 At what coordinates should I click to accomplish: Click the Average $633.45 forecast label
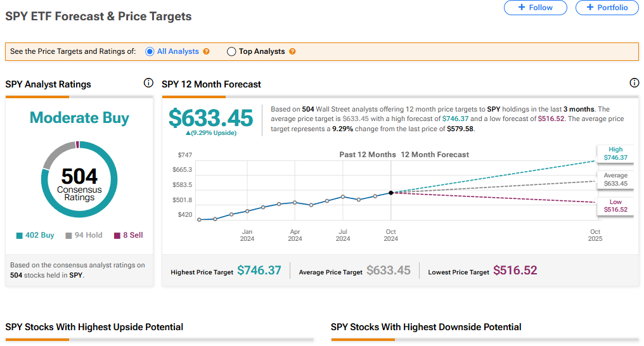pos(615,180)
